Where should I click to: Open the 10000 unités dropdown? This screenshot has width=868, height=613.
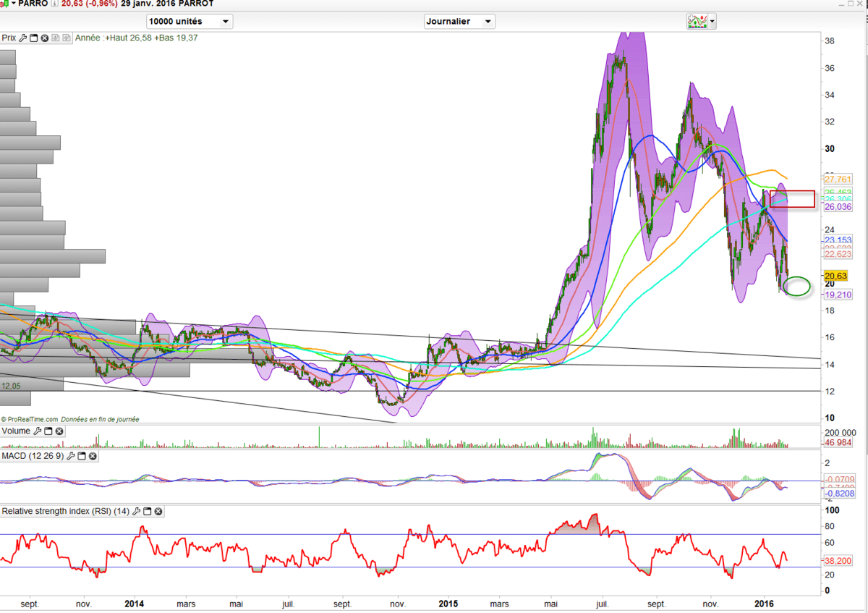(x=190, y=22)
